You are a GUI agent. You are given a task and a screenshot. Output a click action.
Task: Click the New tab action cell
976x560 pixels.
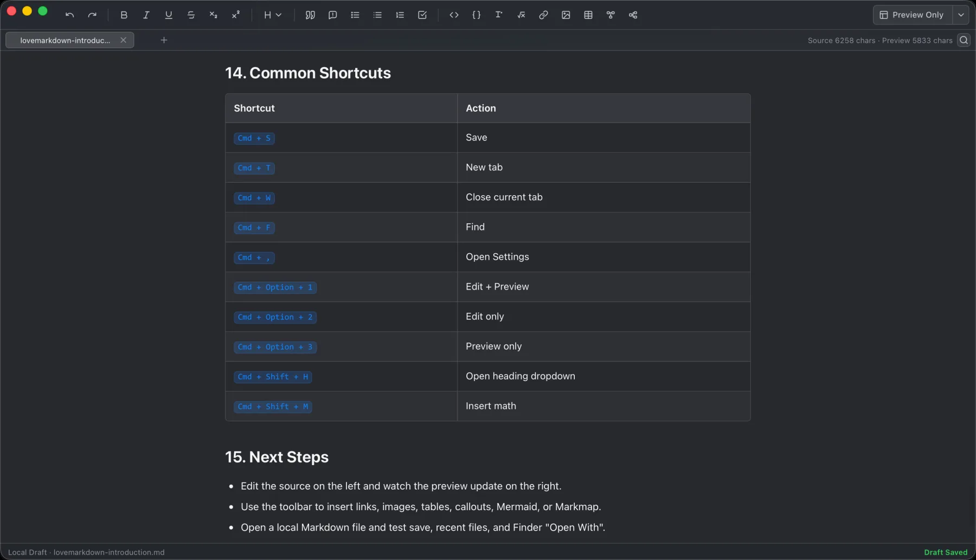click(604, 168)
